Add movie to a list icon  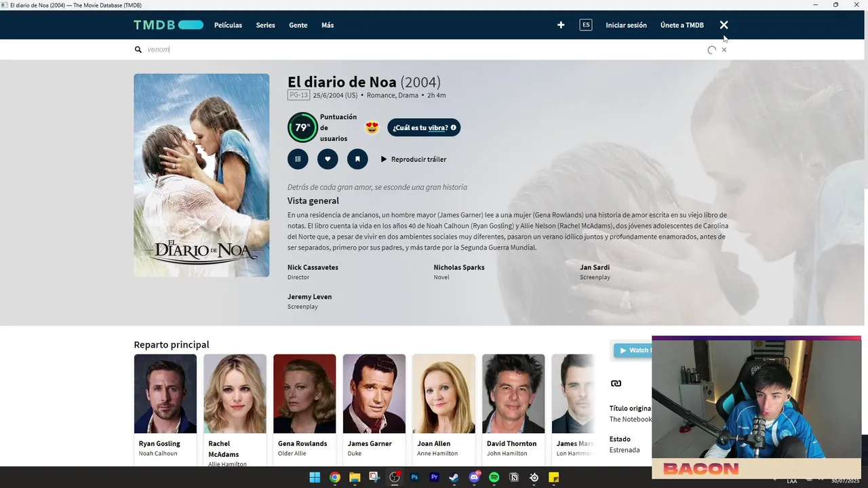298,159
